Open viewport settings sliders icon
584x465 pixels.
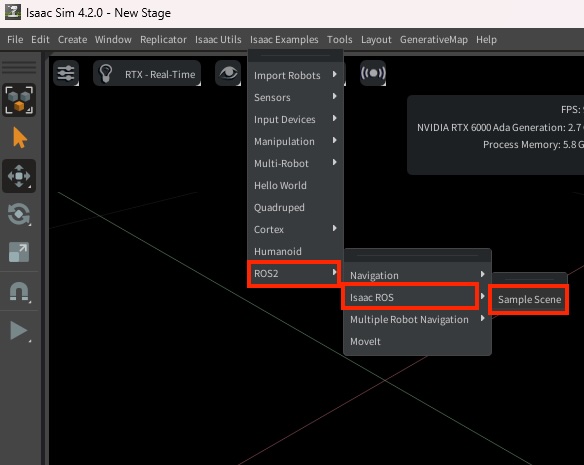pos(66,73)
